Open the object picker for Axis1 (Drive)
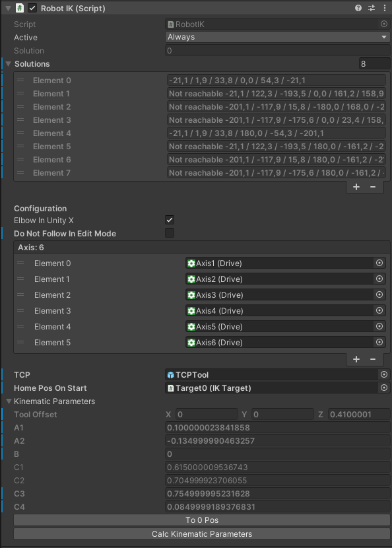 coord(379,263)
